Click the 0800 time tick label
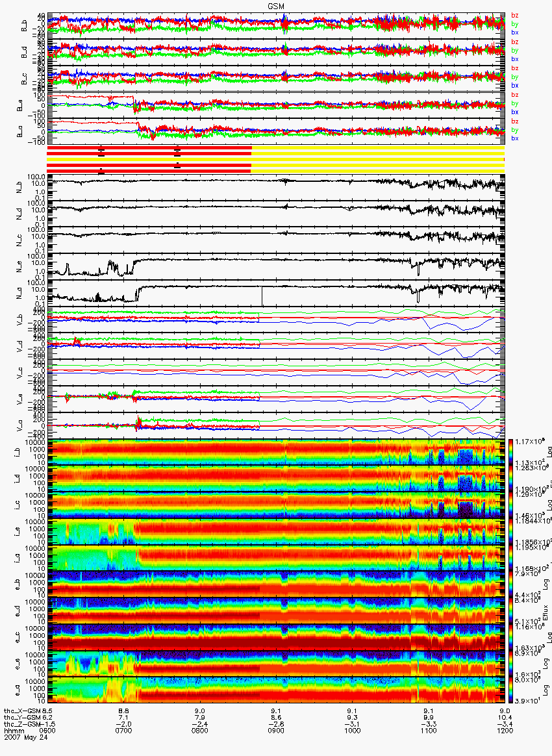 click(199, 731)
